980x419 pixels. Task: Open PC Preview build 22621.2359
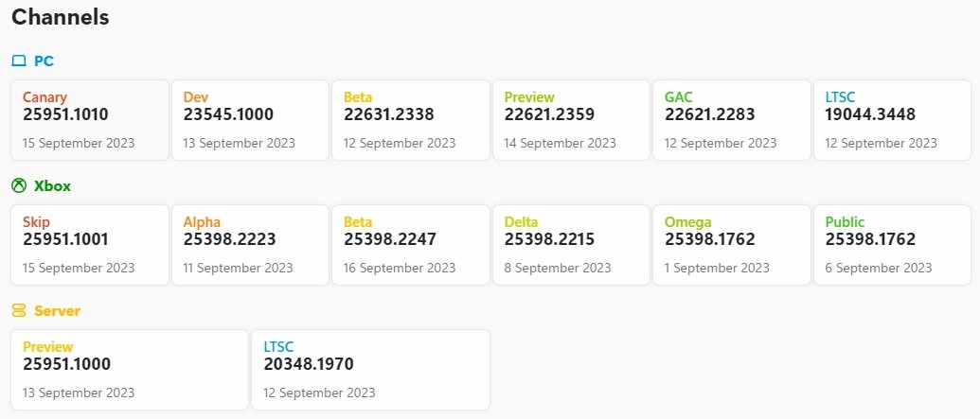(571, 120)
